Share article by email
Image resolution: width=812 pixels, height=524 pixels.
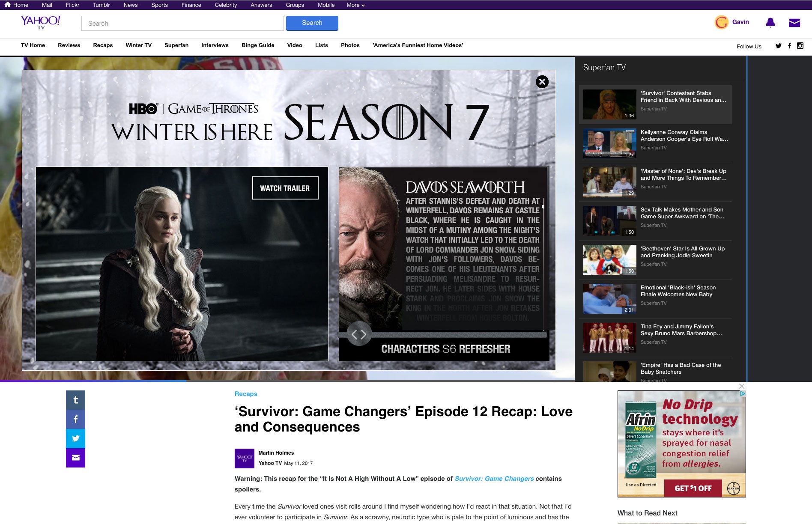point(75,458)
